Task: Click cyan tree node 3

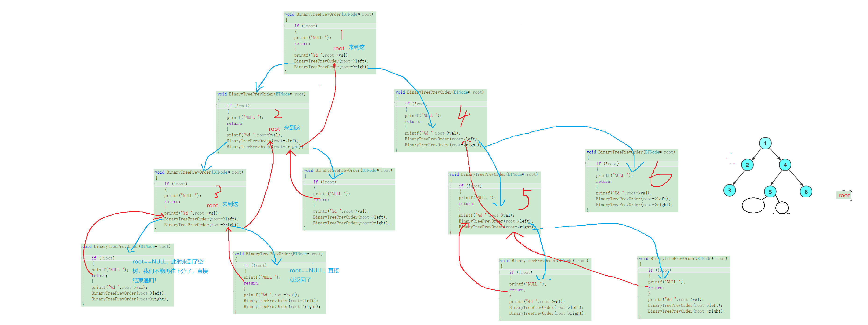Action: click(x=729, y=190)
